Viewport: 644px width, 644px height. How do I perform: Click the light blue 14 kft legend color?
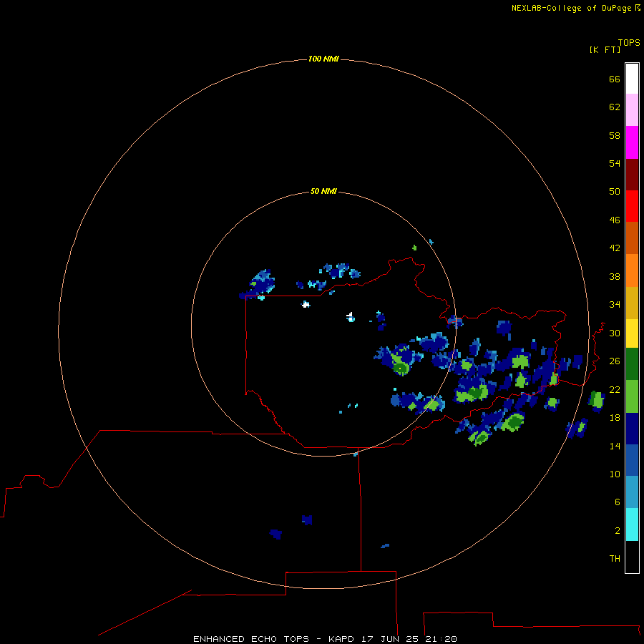pyautogui.click(x=632, y=492)
